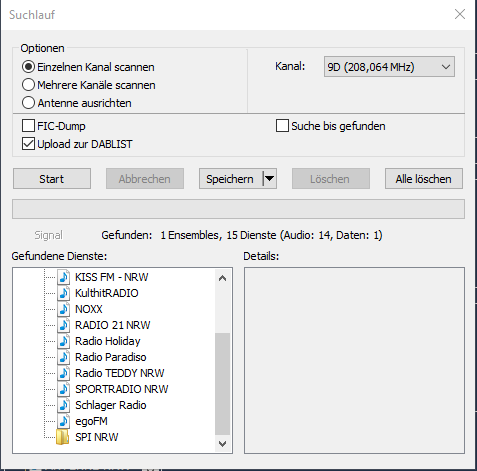This screenshot has width=477, height=471.
Task: Select the RADIO 21 NRW note icon
Action: (x=63, y=325)
